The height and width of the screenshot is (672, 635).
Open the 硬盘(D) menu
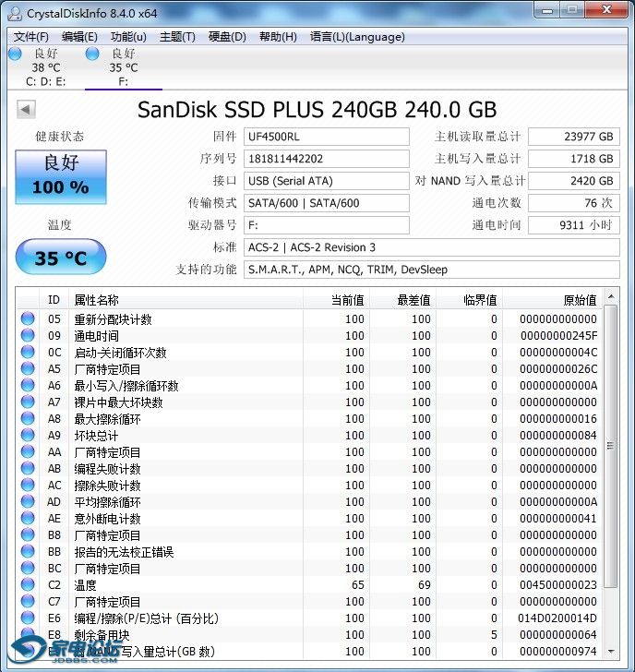click(227, 37)
